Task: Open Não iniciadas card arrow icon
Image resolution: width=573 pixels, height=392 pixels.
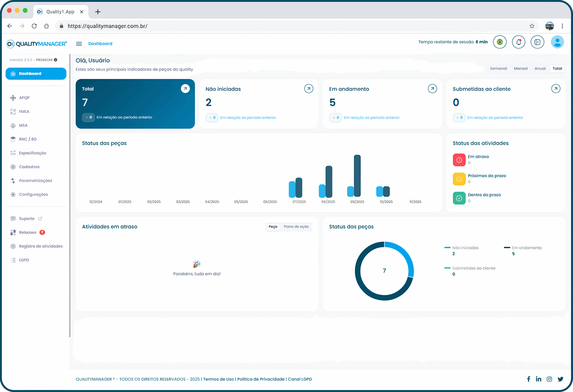Action: coord(308,89)
